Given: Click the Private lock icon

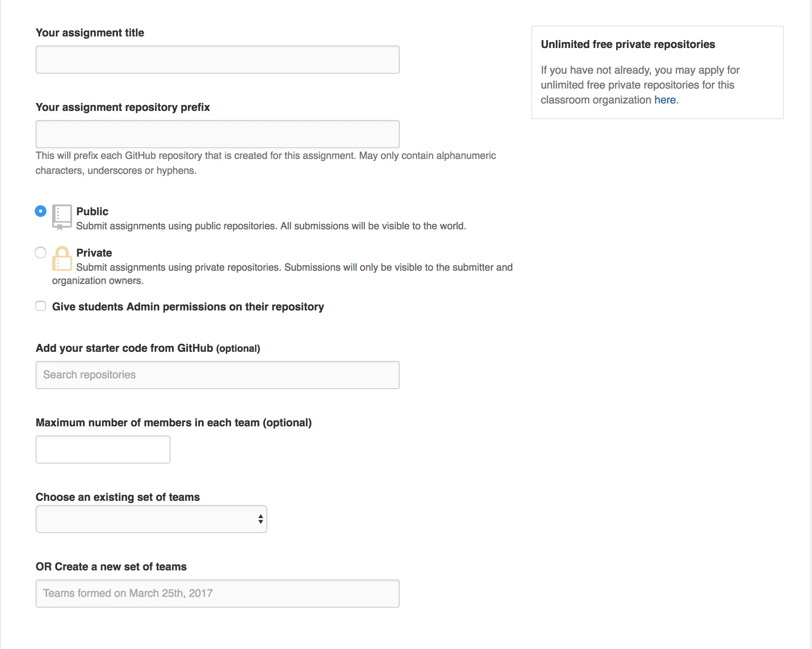Looking at the screenshot, I should [62, 259].
